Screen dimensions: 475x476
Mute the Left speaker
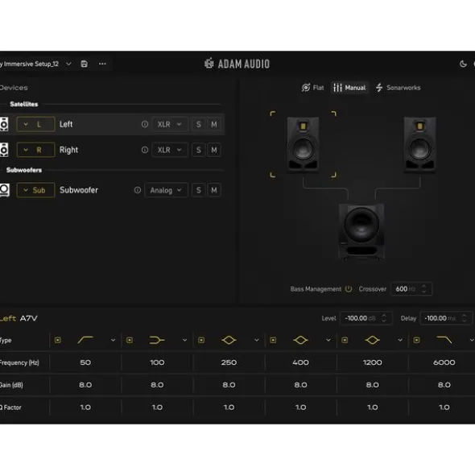(x=214, y=124)
